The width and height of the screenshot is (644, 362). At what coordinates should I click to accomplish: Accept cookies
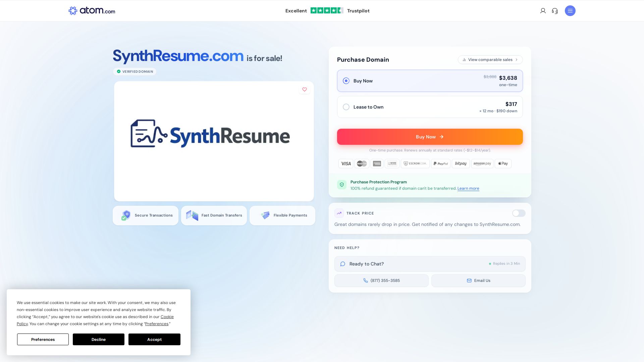tap(154, 340)
